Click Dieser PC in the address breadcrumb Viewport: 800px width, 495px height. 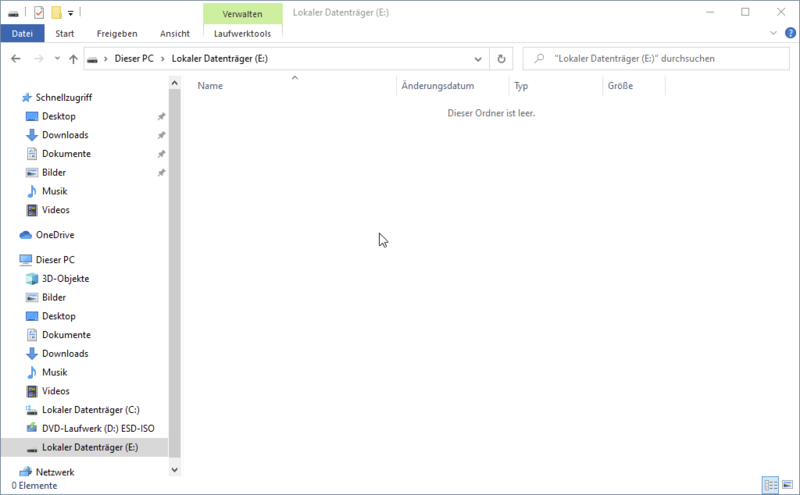coord(133,59)
